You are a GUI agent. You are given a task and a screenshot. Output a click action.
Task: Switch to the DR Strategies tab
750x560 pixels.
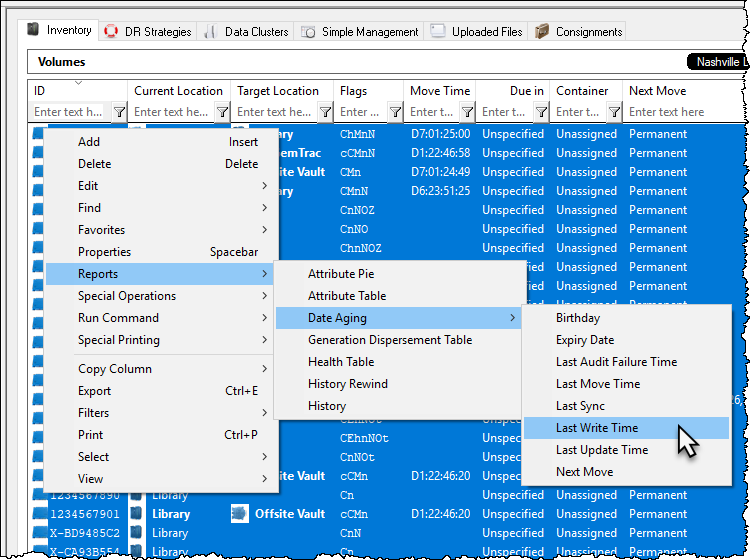tap(148, 32)
